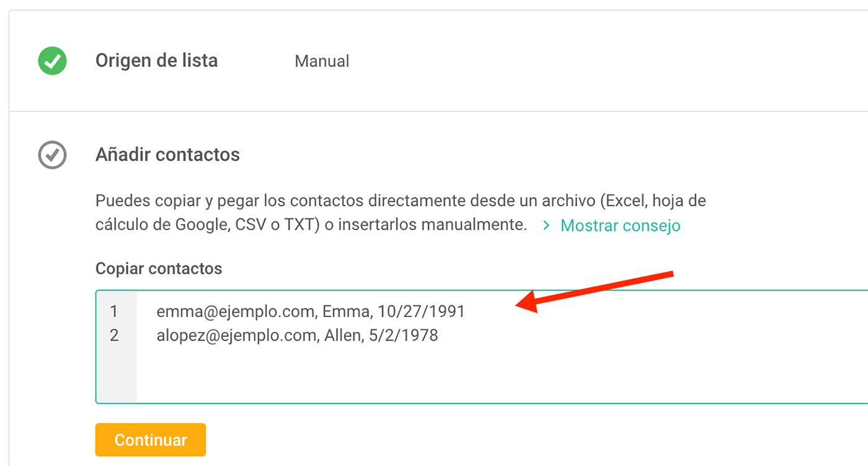Click the description text about copying contacts
The height and width of the screenshot is (466, 868).
[x=401, y=213]
